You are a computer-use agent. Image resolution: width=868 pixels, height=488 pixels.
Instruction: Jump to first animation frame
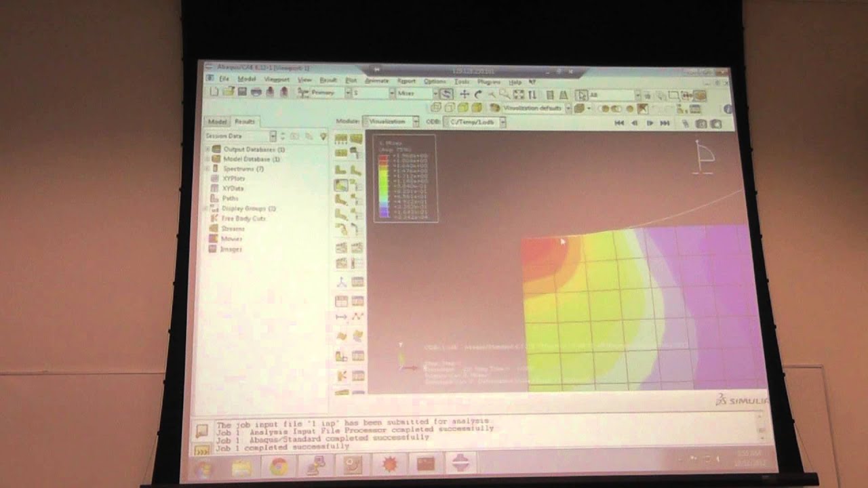619,123
